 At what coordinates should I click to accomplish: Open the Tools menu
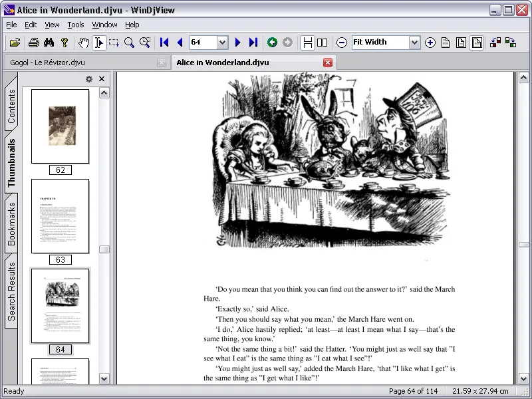(75, 25)
